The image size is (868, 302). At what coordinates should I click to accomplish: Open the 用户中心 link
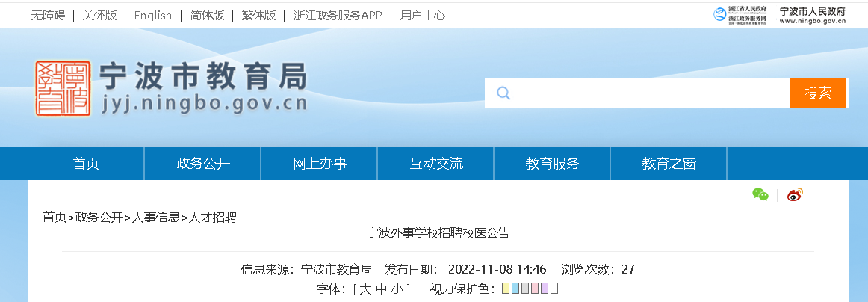coord(422,16)
